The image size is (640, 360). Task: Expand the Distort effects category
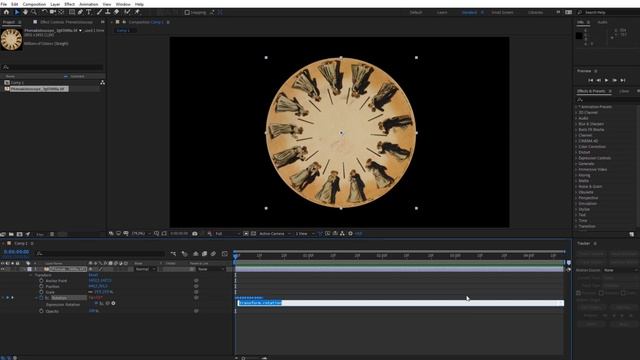[x=576, y=152]
